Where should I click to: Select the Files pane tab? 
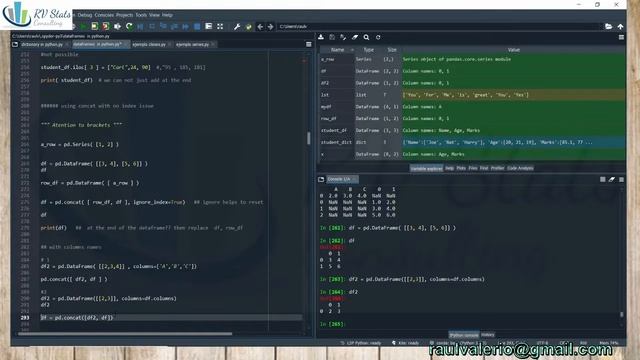coord(473,168)
